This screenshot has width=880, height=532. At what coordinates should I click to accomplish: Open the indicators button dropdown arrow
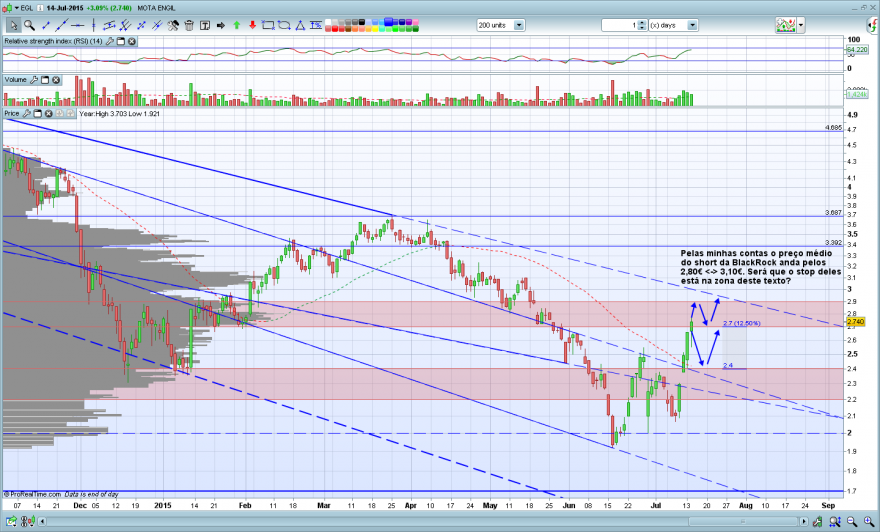[801, 25]
